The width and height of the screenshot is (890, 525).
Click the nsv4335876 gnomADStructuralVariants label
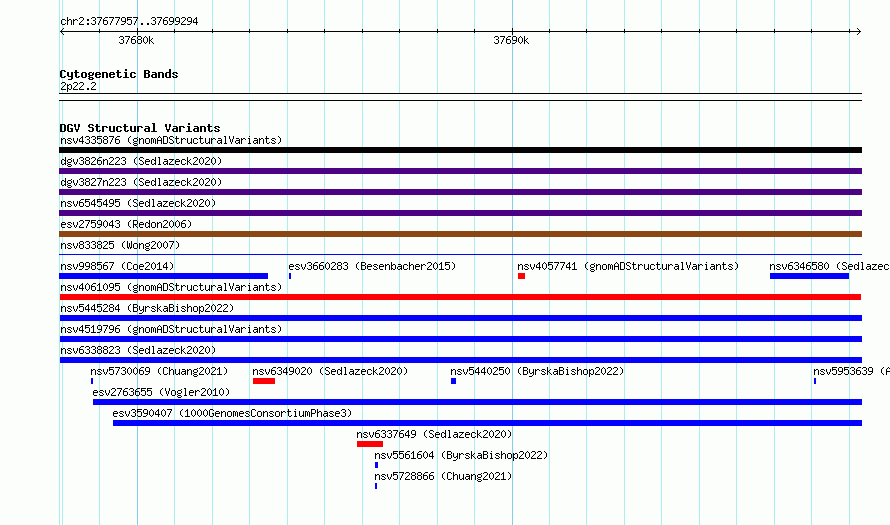point(171,140)
